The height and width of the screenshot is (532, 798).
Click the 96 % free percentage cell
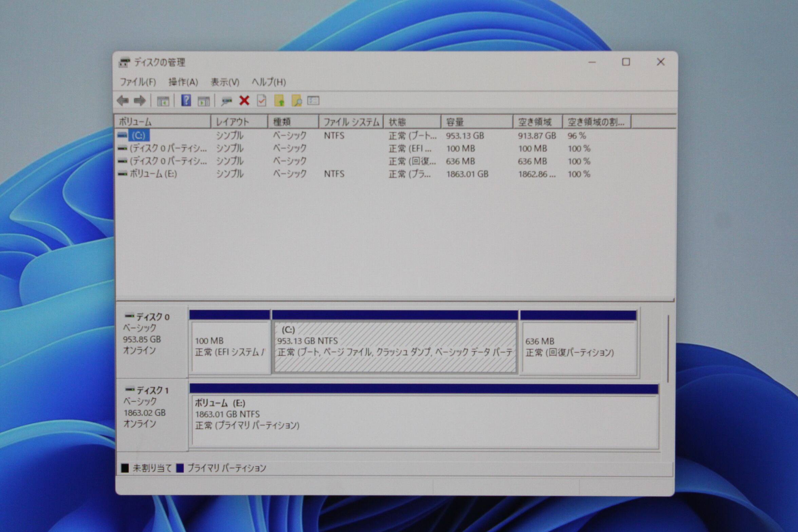[x=577, y=136]
